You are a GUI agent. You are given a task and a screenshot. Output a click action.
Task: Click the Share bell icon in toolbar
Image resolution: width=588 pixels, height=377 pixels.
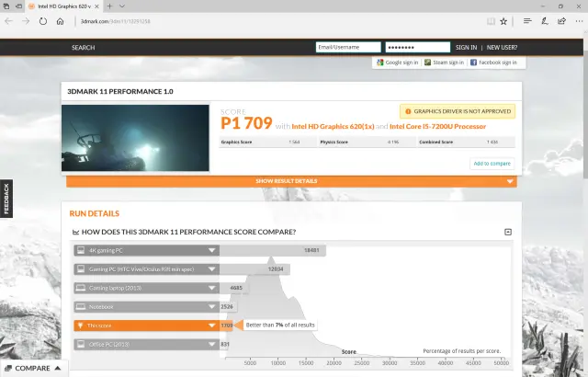(x=560, y=20)
